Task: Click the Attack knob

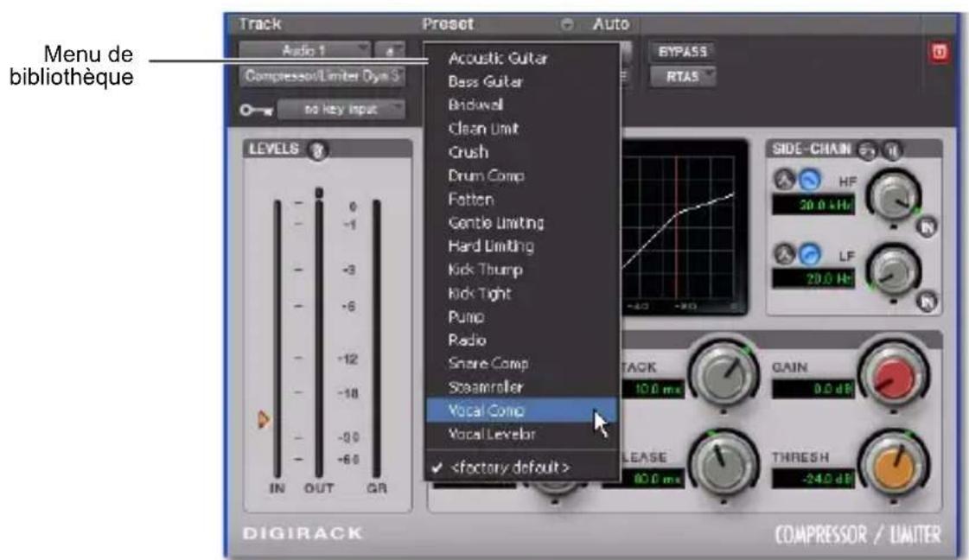Action: click(x=724, y=374)
